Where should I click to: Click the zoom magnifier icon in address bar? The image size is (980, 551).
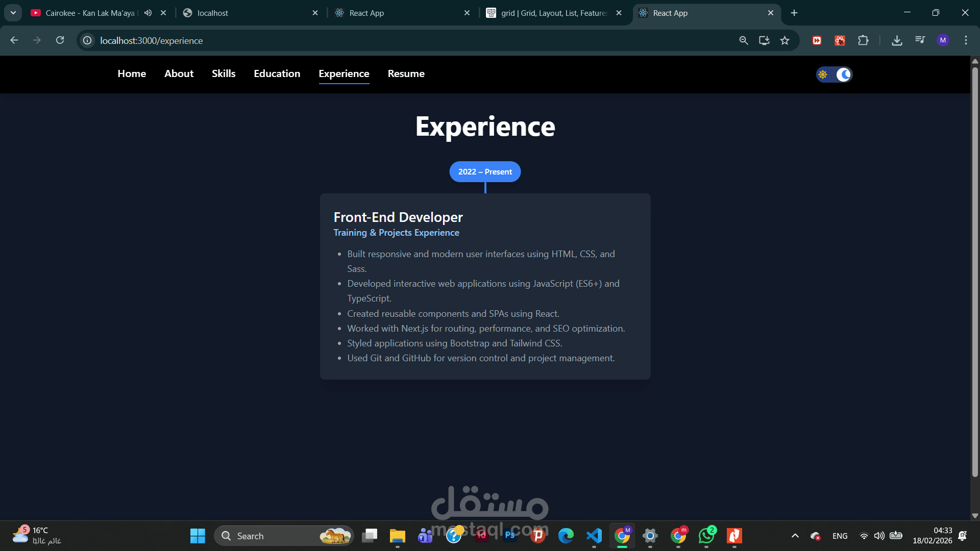(744, 40)
